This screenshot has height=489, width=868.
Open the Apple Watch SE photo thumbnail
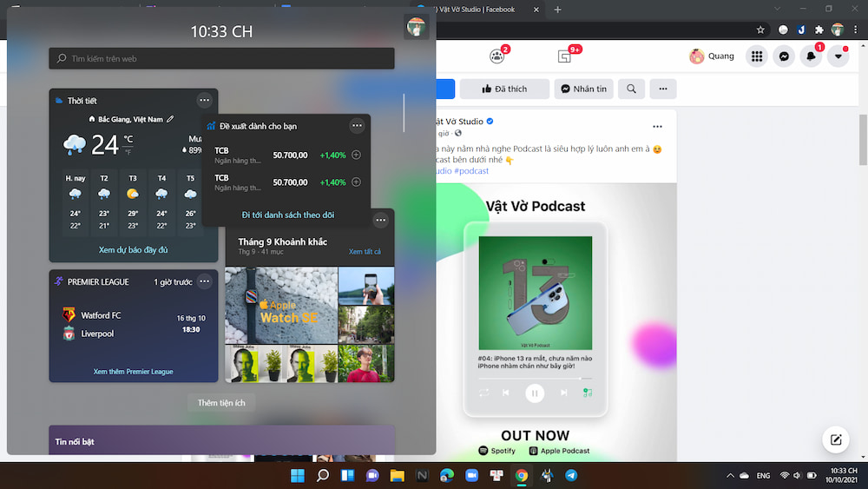[x=281, y=306]
